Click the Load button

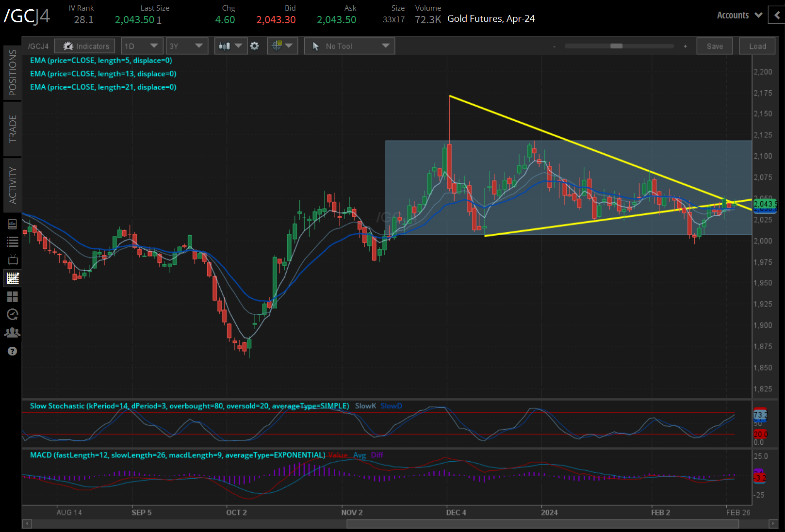(x=757, y=46)
